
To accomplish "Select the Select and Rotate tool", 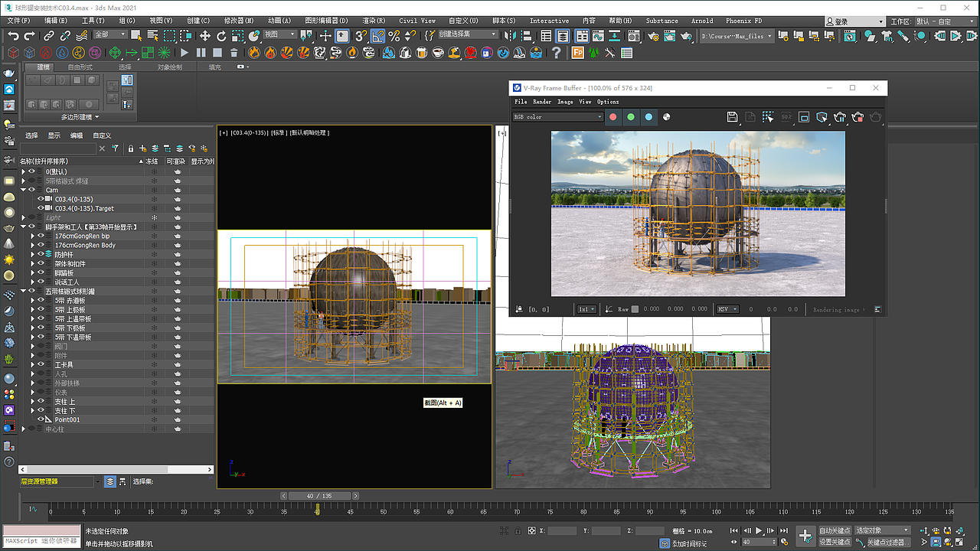I will coord(222,35).
